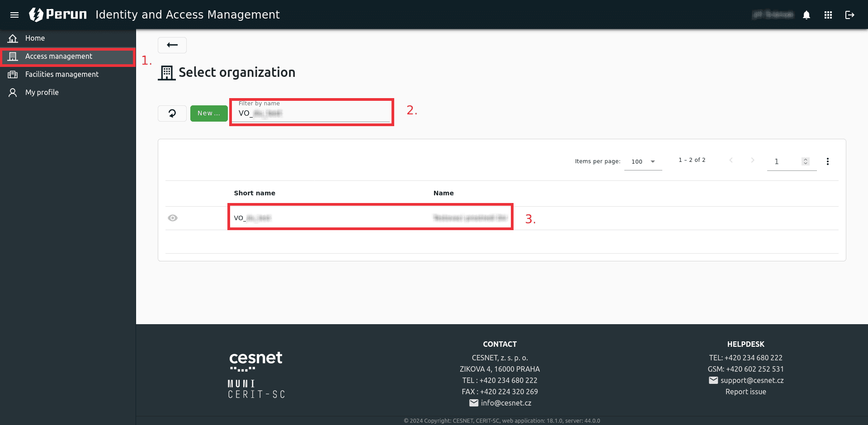Open Facilities management in the sidebar
Viewport: 868px width, 425px height.
tap(61, 75)
